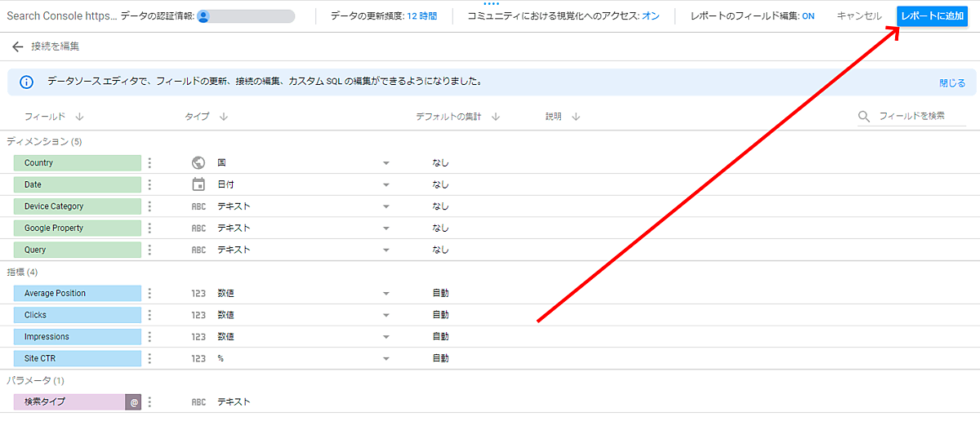Click the search magnifier icon
The image size is (980, 421).
(x=864, y=117)
